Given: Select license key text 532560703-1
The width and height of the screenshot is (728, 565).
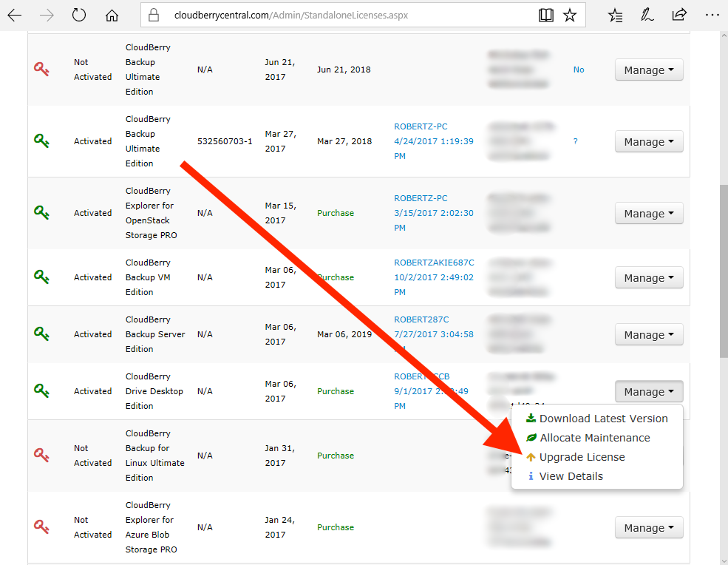Looking at the screenshot, I should coord(225,141).
